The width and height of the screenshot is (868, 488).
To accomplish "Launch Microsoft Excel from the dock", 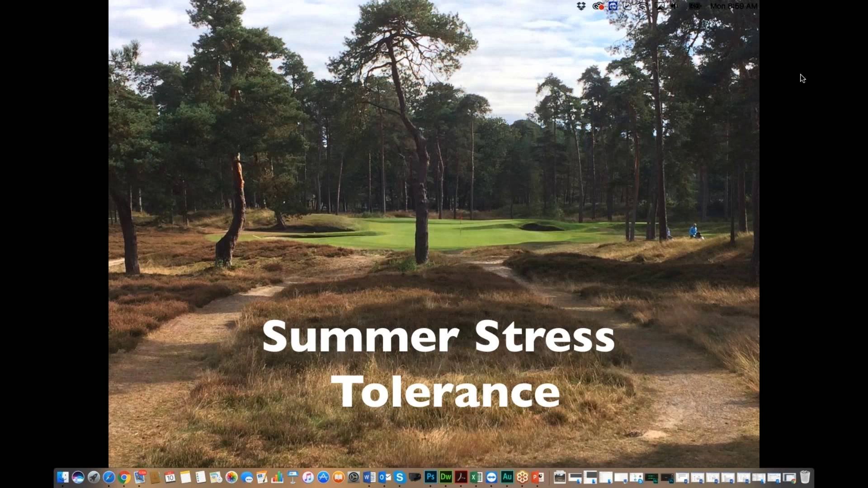I will pos(476,477).
